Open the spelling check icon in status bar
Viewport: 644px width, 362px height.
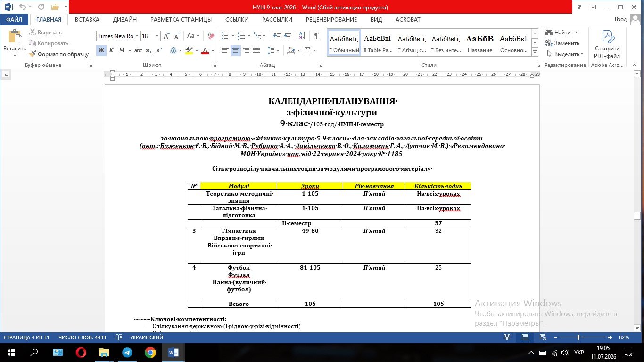(x=119, y=337)
